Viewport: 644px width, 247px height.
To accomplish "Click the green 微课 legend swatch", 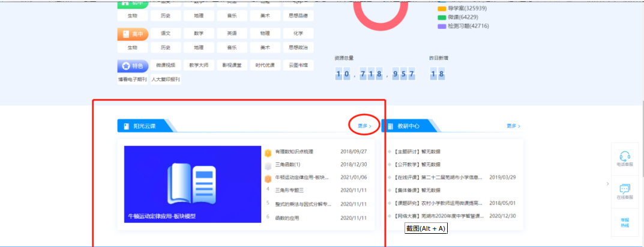I will 442,17.
